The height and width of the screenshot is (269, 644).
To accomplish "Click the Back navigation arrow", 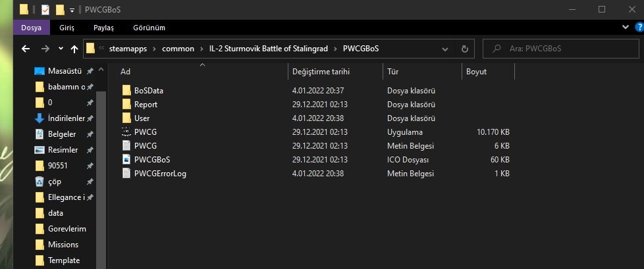I will tap(26, 49).
